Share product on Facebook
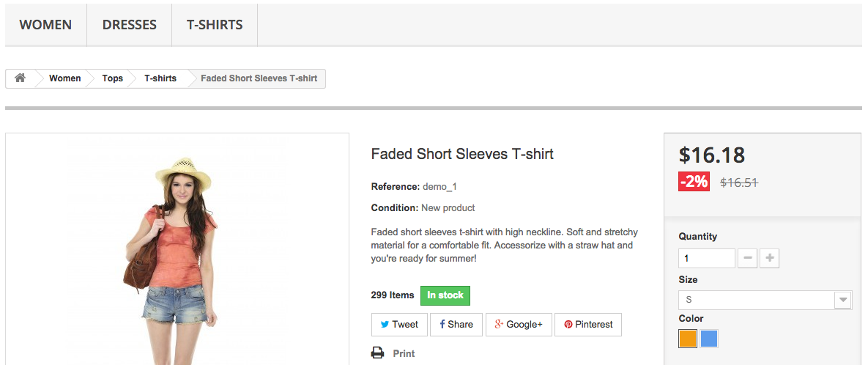The height and width of the screenshot is (365, 868). tap(456, 325)
